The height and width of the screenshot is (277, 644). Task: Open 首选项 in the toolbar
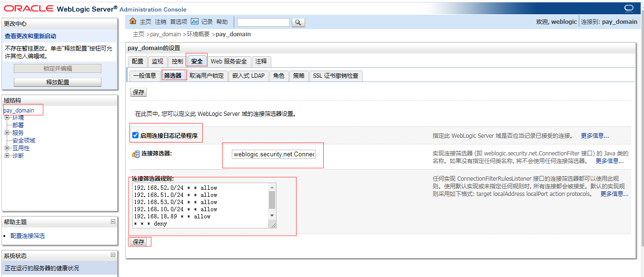click(x=179, y=22)
